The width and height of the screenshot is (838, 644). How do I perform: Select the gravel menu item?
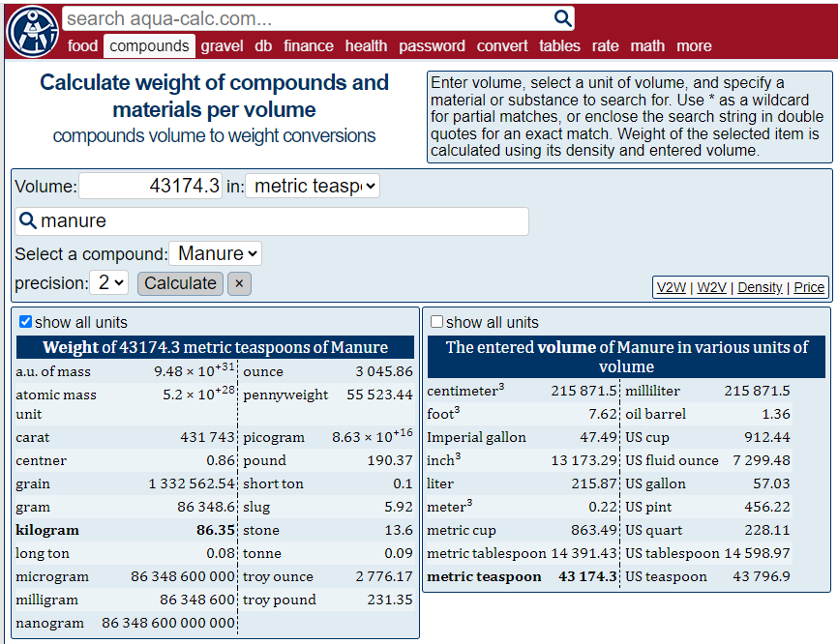(x=223, y=45)
